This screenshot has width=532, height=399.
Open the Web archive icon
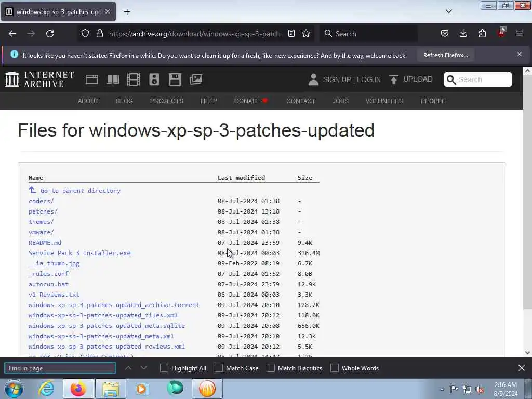click(91, 79)
